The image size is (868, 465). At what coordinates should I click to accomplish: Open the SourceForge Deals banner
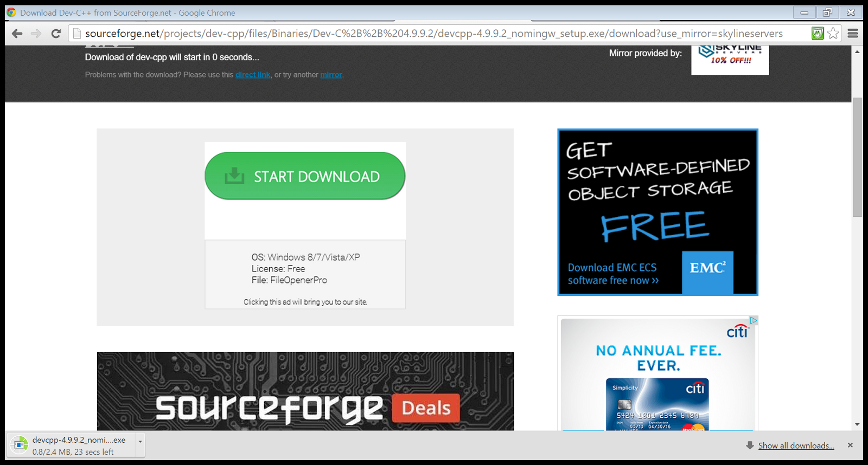click(x=305, y=391)
